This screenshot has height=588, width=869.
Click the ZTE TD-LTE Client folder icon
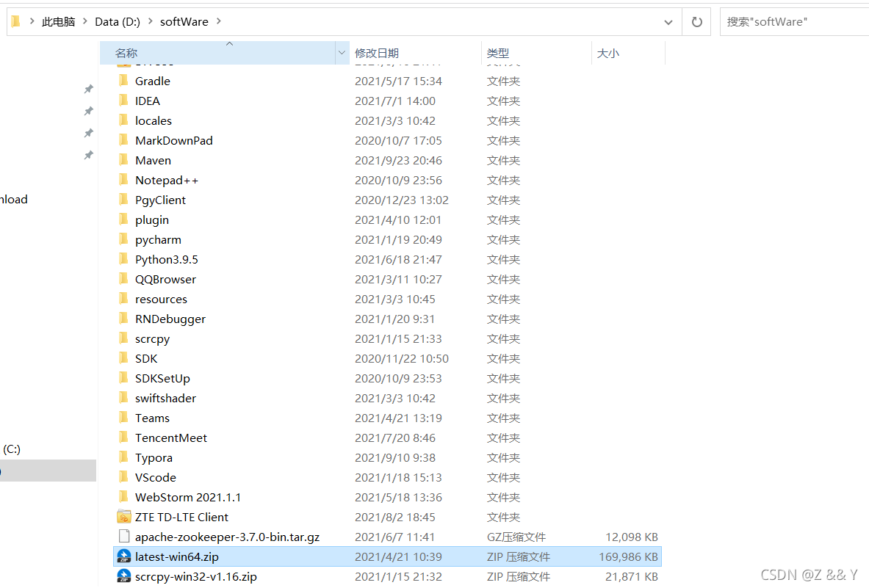[124, 517]
